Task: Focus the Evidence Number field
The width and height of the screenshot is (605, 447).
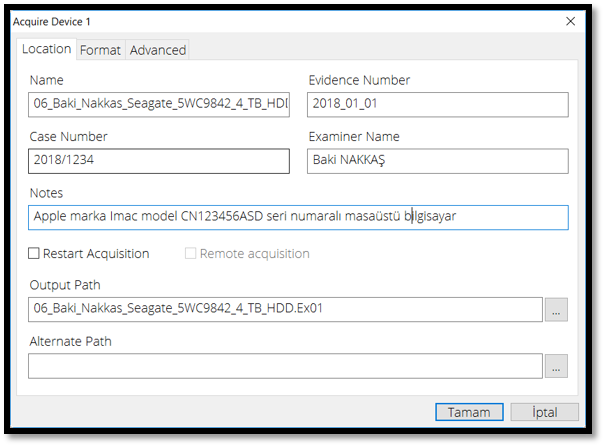Action: pyautogui.click(x=437, y=105)
